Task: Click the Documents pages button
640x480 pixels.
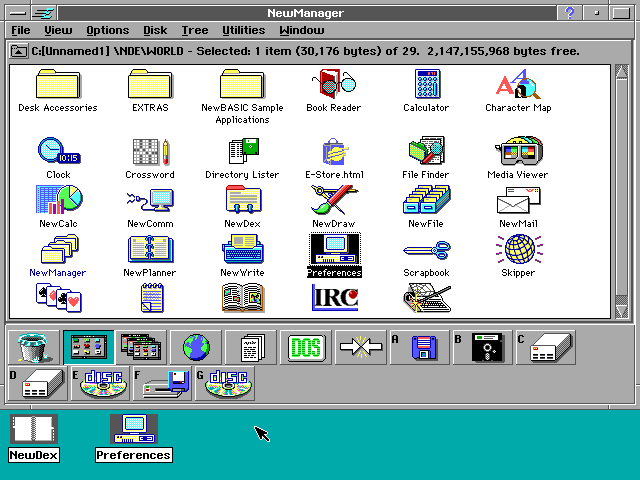Action: 251,347
